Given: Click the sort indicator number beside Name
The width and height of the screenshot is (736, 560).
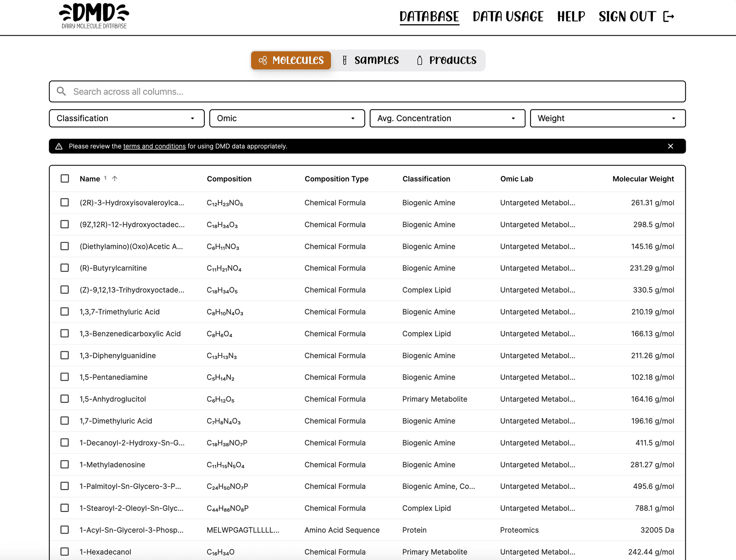Looking at the screenshot, I should click(x=105, y=178).
